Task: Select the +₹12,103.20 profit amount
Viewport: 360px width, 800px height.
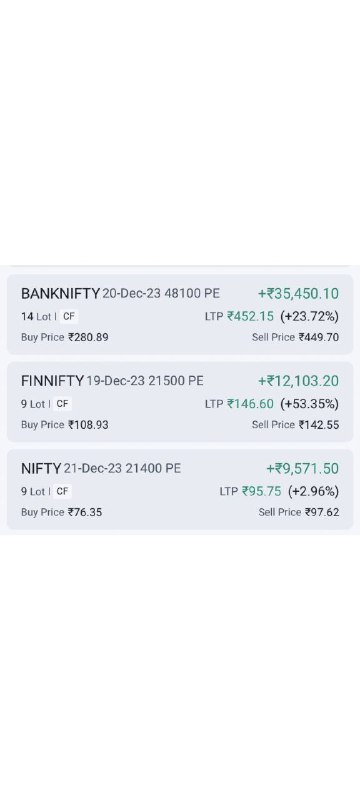Action: click(x=298, y=381)
